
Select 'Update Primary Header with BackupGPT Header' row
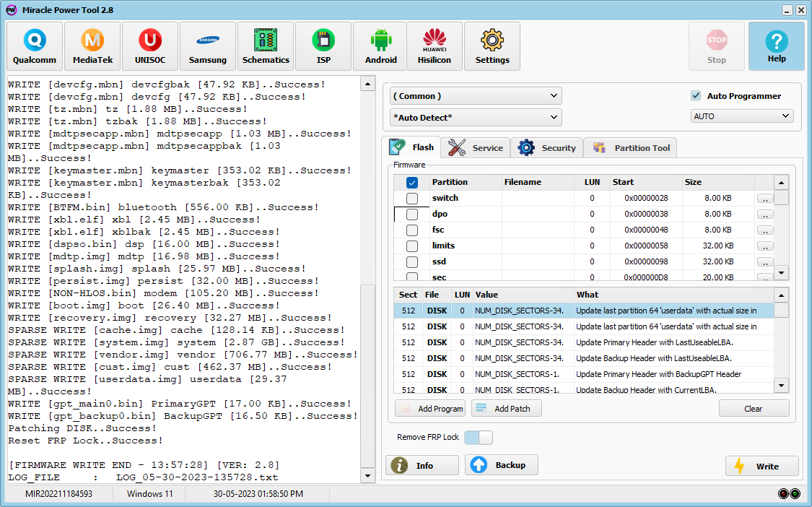click(584, 374)
